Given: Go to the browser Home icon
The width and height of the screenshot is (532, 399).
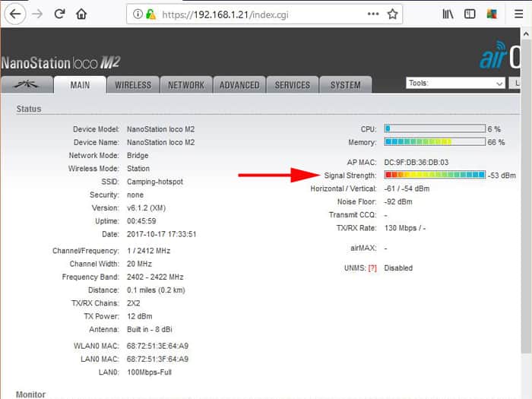Looking at the screenshot, I should click(x=81, y=14).
